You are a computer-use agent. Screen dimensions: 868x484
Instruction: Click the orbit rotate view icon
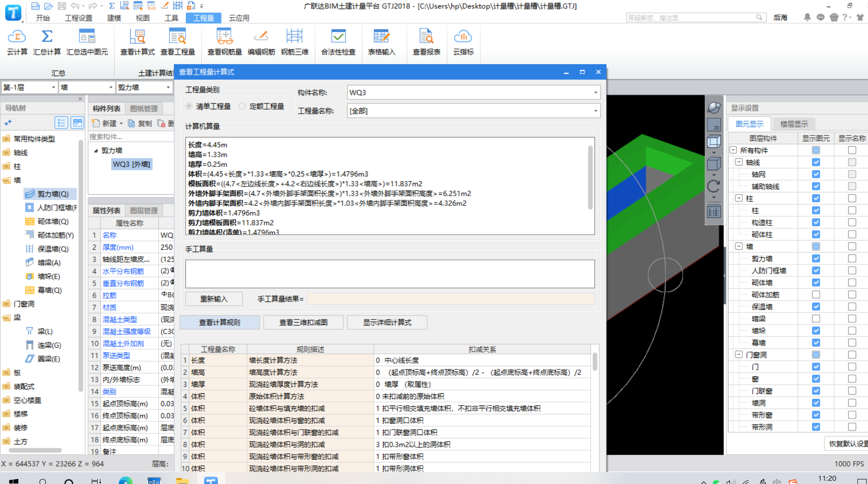(714, 186)
